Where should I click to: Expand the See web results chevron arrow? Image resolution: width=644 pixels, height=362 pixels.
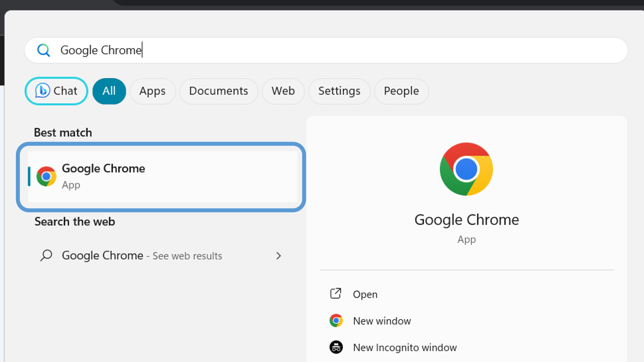pos(279,256)
